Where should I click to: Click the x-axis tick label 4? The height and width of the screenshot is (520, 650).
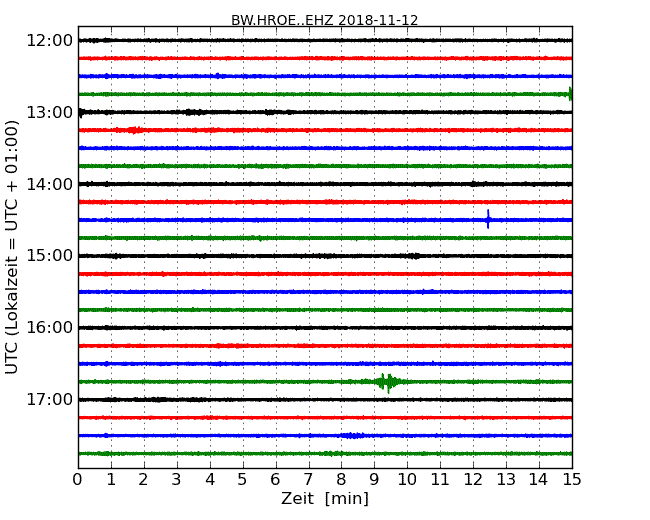210,479
